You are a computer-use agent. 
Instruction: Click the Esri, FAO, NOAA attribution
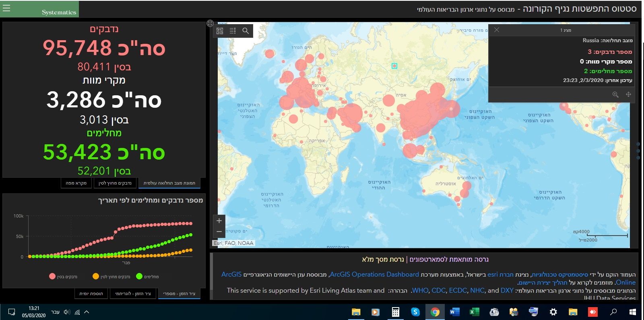[233, 243]
